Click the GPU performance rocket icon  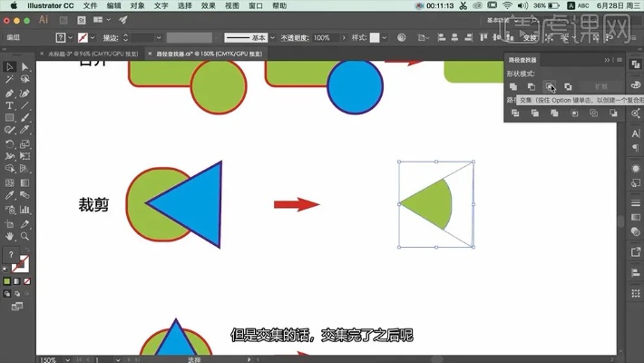click(x=122, y=20)
